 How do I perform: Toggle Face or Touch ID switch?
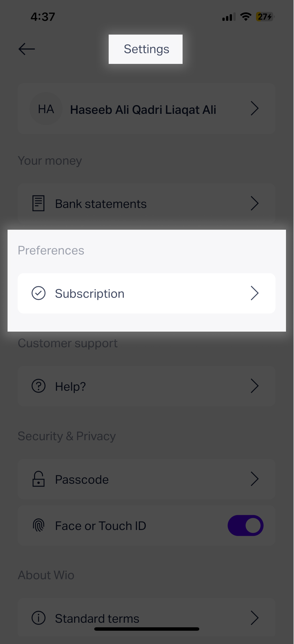pos(245,525)
